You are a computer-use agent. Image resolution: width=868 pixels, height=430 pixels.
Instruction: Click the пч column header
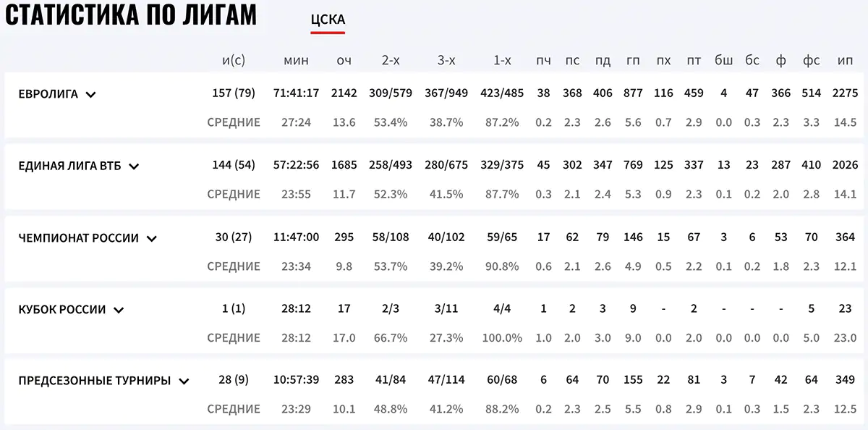pos(544,60)
